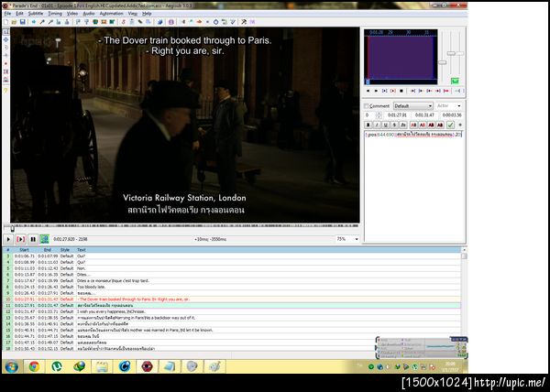550x392 pixels.
Task: Open the Automation menu
Action: point(111,14)
